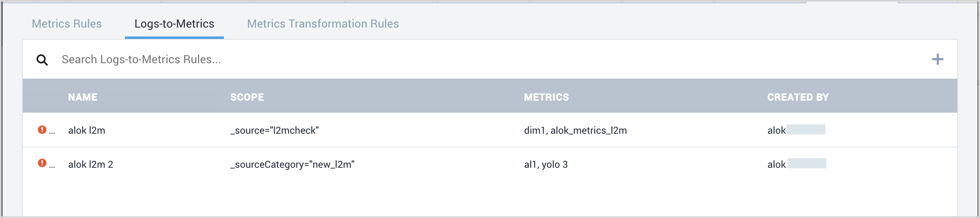Click the al1, yolo 3 metrics cell
Screen dimensions: 980x218
click(546, 165)
